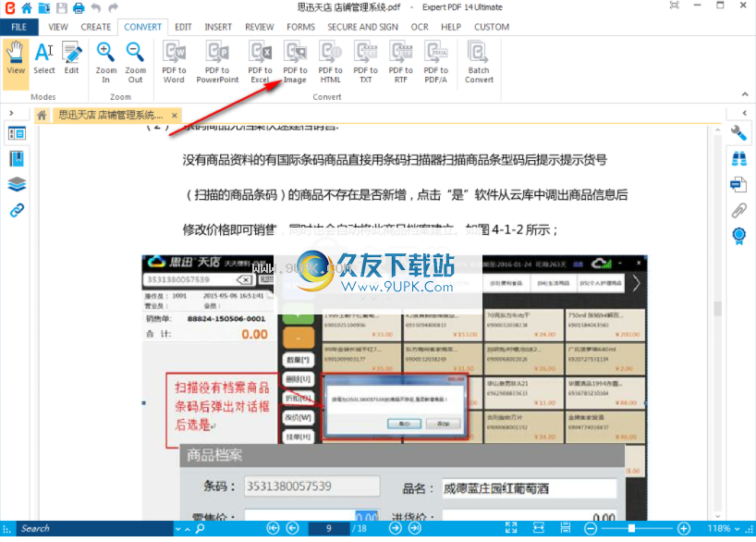The image size is (756, 542).
Task: Click the zoom slider handle
Action: point(631,528)
